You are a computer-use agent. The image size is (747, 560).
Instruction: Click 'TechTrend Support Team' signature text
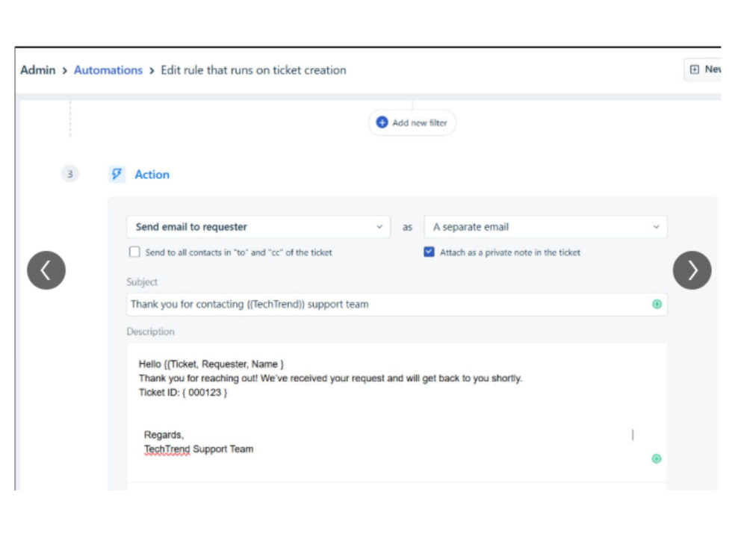click(199, 449)
